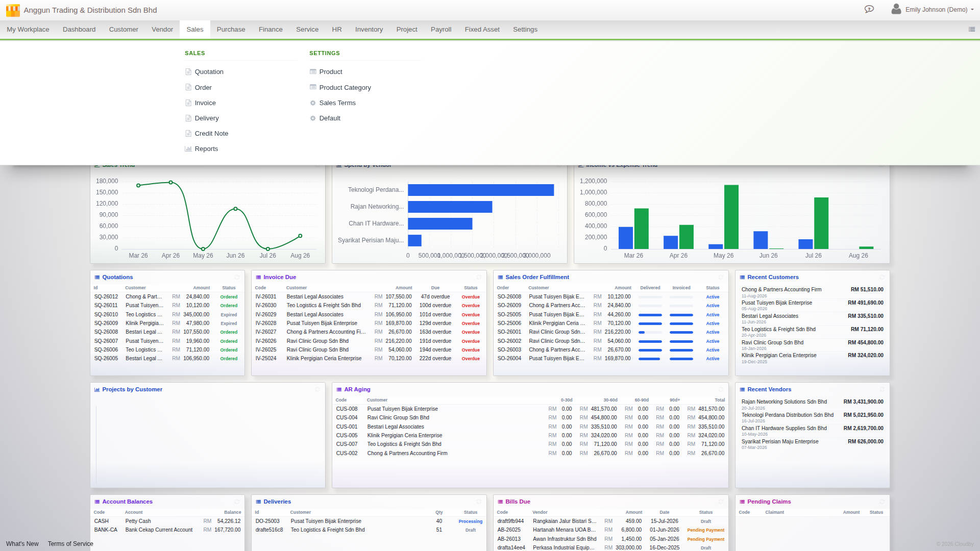Refresh the Recent Vendors widget
Image resolution: width=980 pixels, height=551 pixels.
[x=882, y=390]
